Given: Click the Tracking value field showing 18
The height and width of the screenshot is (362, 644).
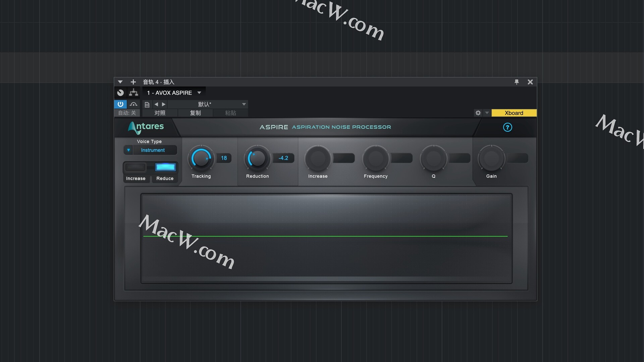Looking at the screenshot, I should point(224,158).
